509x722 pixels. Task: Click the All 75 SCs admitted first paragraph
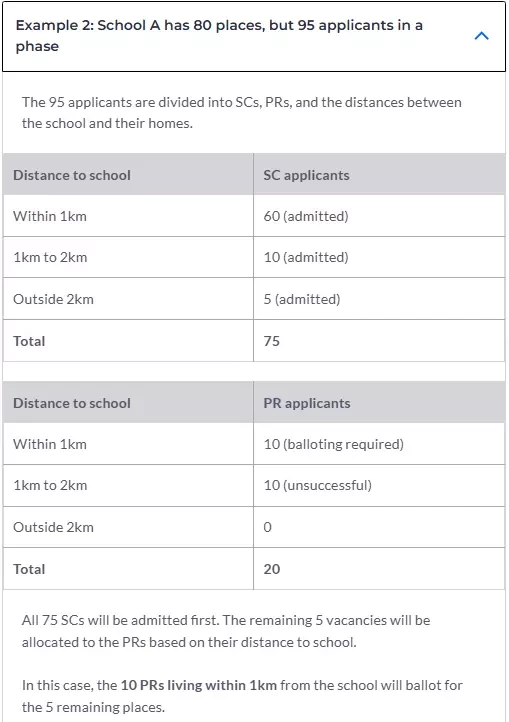(x=226, y=631)
